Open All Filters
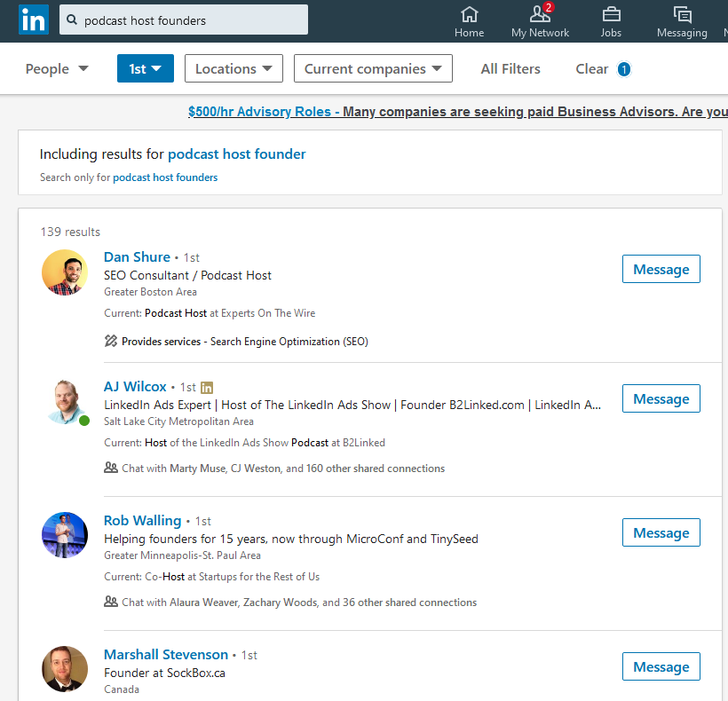728x701 pixels. click(x=510, y=68)
